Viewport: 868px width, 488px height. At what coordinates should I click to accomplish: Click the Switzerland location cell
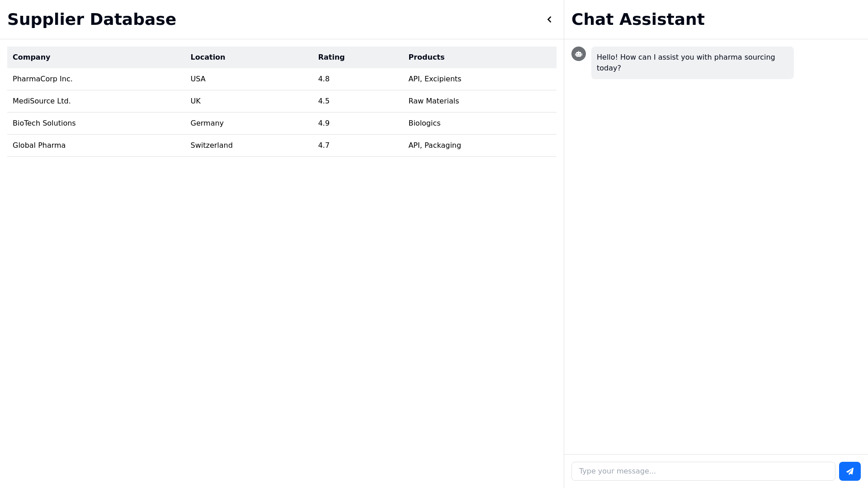pos(211,145)
